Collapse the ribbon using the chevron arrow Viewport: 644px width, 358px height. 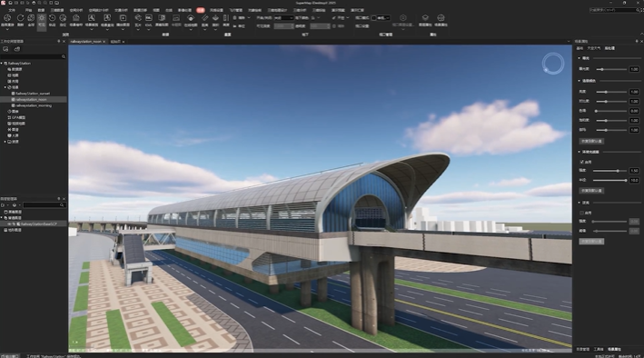[x=641, y=35]
